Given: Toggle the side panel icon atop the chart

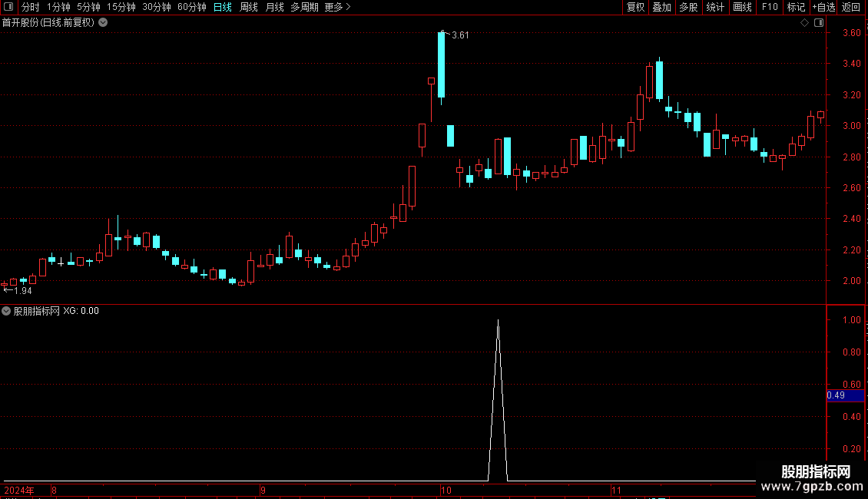Looking at the screenshot, I should pos(819,23).
